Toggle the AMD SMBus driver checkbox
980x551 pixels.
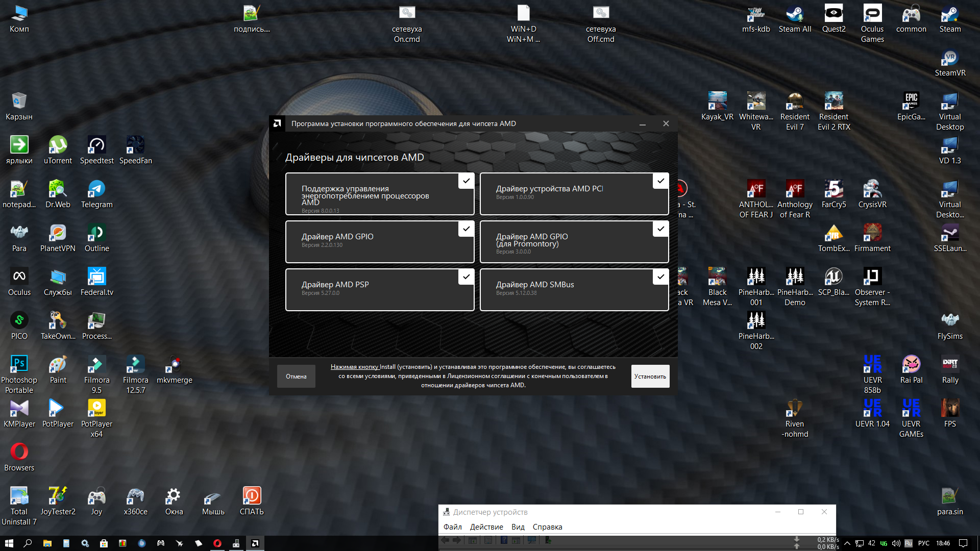[x=660, y=277]
